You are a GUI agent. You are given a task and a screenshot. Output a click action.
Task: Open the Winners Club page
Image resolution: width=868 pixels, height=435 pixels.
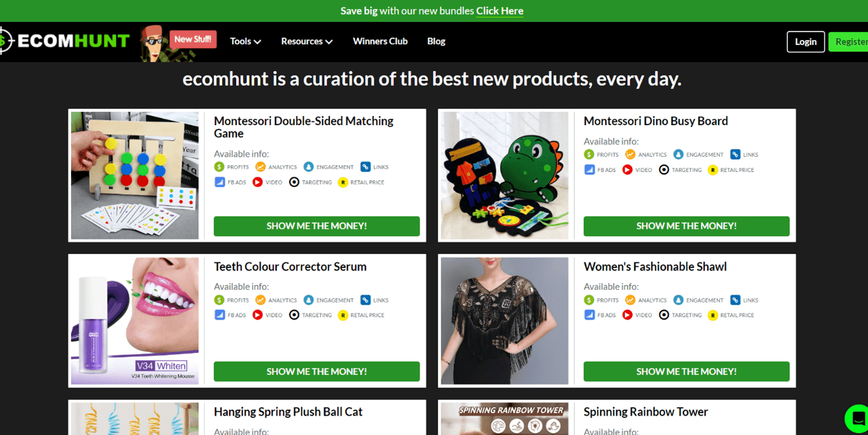tap(380, 41)
